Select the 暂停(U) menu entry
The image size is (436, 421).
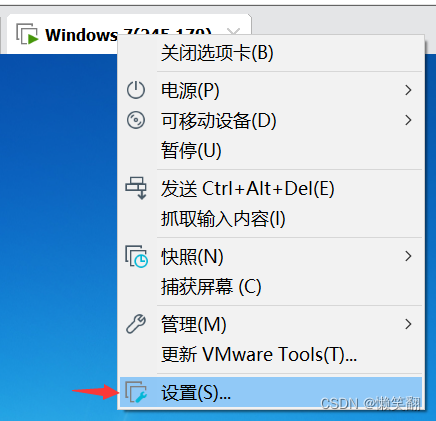(271, 151)
